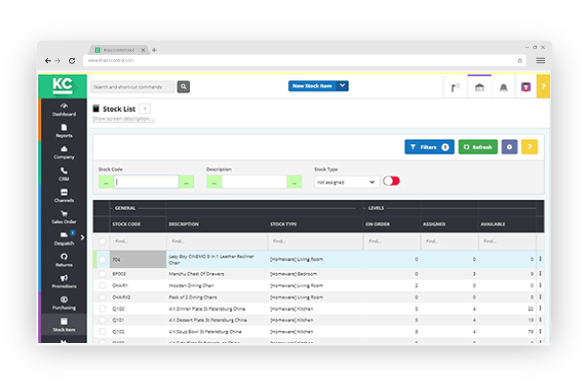Screen dimensions: 588x382
Task: Open Returns in the sidebar
Action: coord(64,260)
